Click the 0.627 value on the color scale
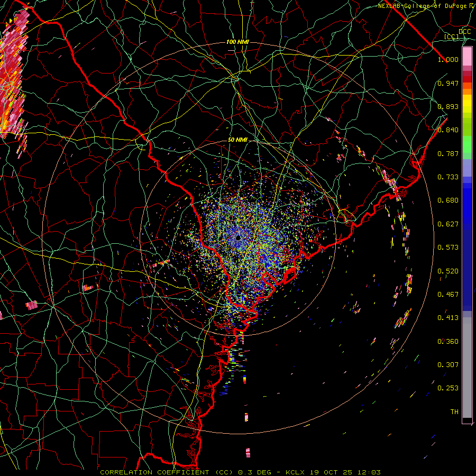476x476 pixels. click(448, 224)
